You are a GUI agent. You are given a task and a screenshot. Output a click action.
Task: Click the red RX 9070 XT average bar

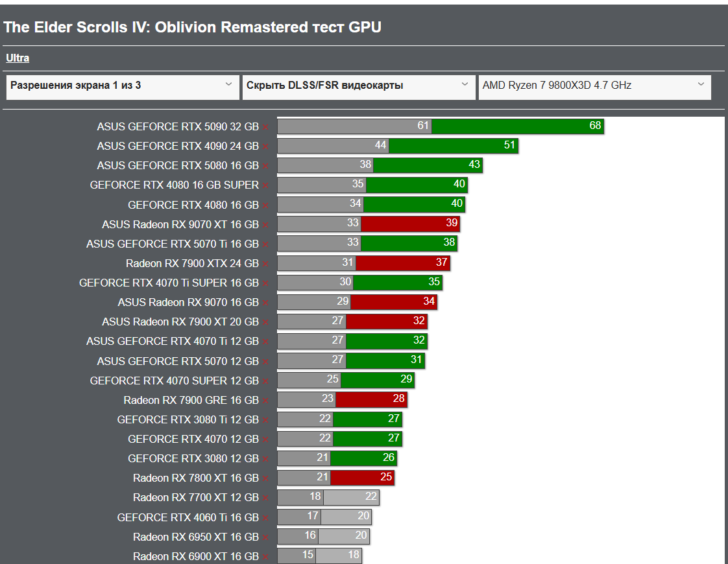[410, 224]
